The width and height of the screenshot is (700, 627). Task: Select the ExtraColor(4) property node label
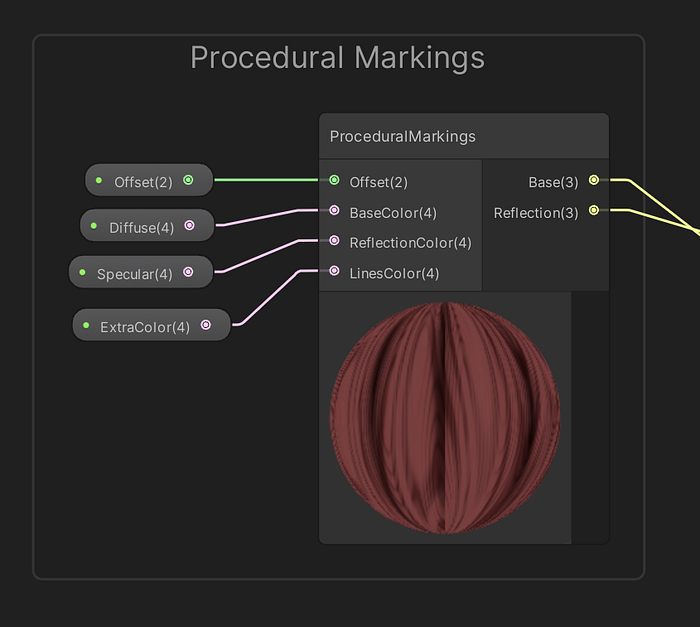tap(145, 326)
